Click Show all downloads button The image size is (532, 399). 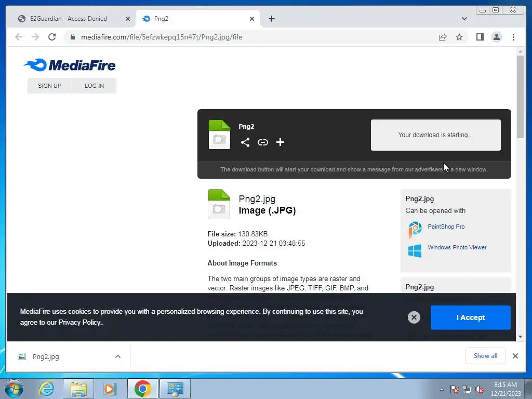tap(485, 355)
